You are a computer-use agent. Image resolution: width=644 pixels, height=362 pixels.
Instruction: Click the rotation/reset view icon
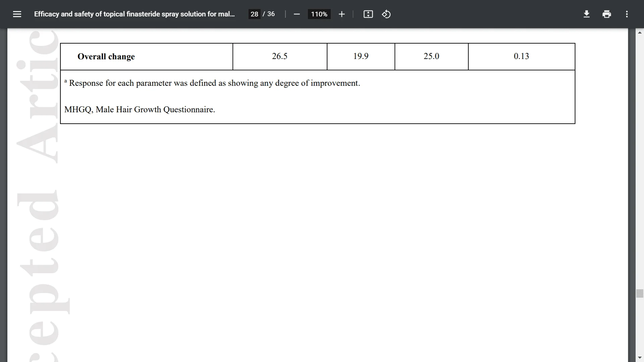pos(386,14)
